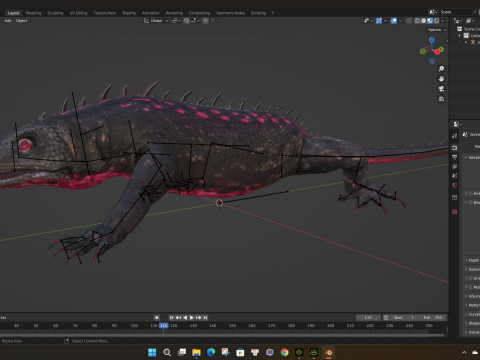The height and width of the screenshot is (360, 480).
Task: Click the Zoom view magnifier icon
Action: coord(441,69)
